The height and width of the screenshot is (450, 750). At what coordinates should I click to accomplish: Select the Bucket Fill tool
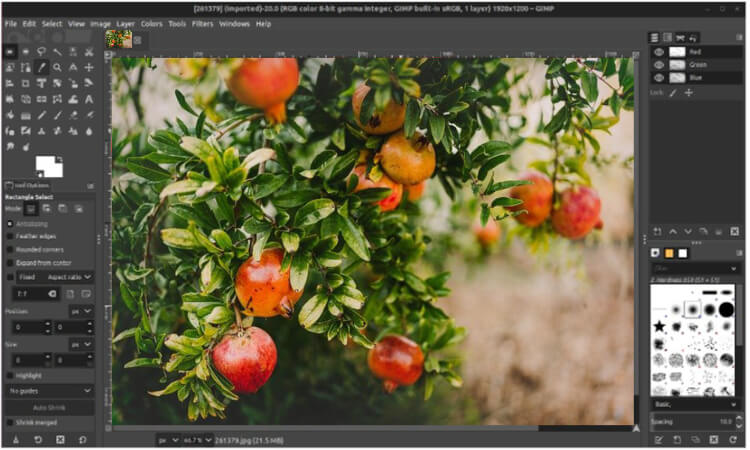[10, 115]
